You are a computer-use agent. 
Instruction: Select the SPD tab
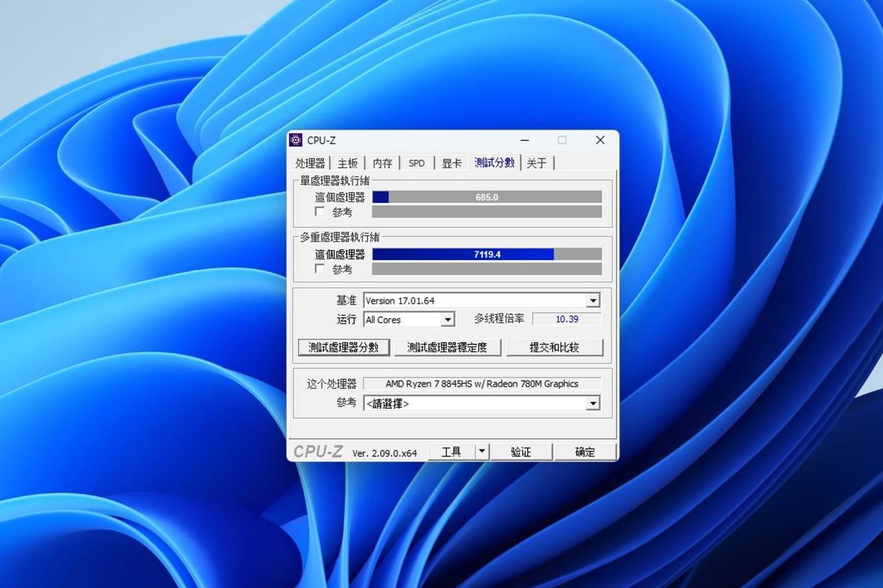pyautogui.click(x=417, y=163)
